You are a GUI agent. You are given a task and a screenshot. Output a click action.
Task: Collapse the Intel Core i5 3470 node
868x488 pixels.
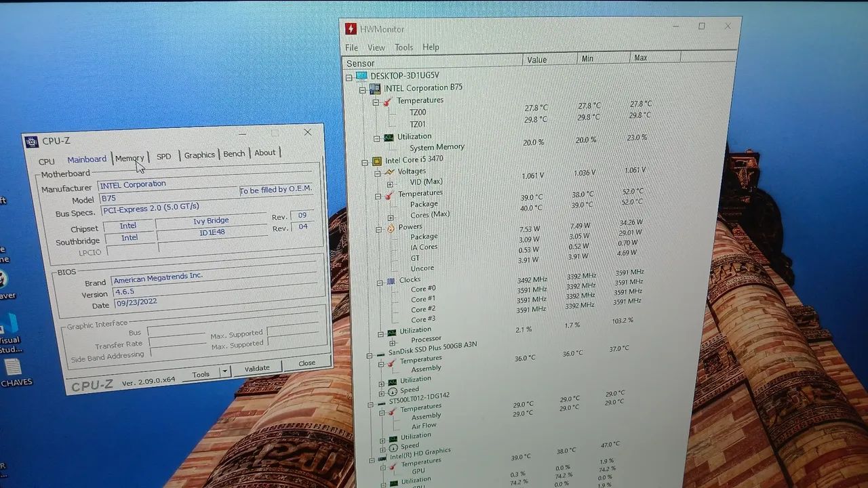pyautogui.click(x=365, y=163)
